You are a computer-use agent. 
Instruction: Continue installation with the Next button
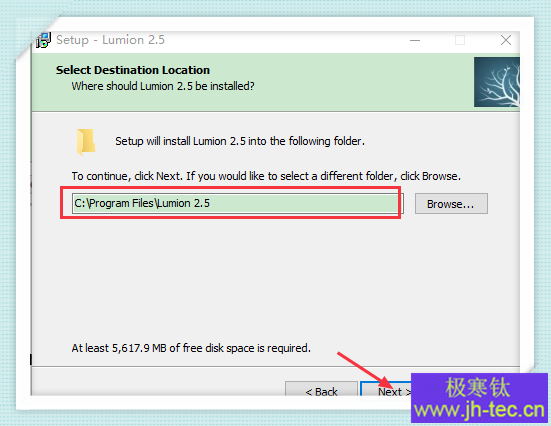click(386, 389)
